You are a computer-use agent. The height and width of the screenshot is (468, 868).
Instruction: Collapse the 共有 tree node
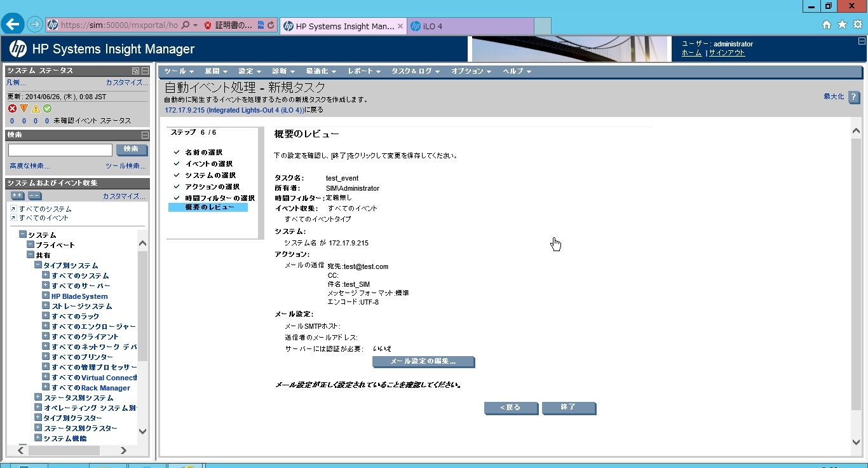click(x=31, y=255)
